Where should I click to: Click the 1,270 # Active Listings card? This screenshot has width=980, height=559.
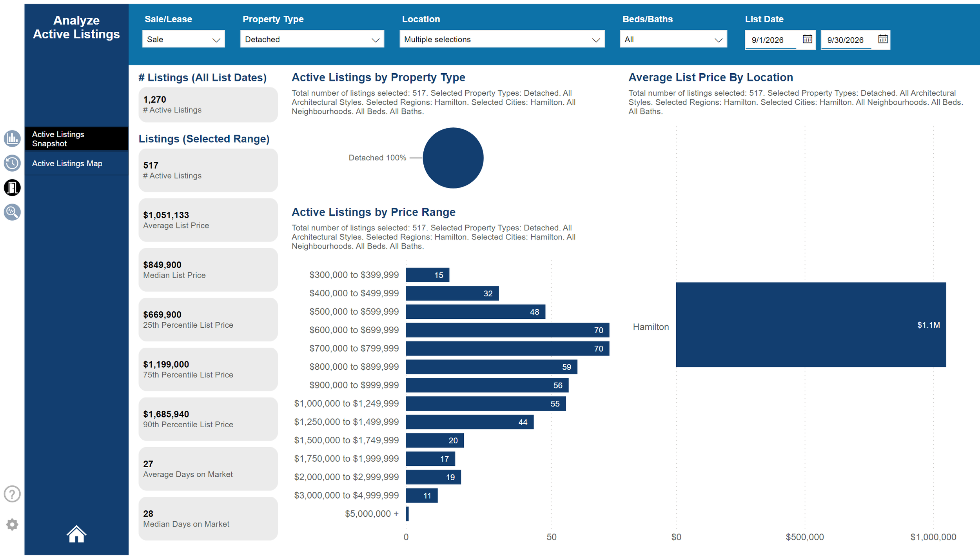(x=208, y=105)
